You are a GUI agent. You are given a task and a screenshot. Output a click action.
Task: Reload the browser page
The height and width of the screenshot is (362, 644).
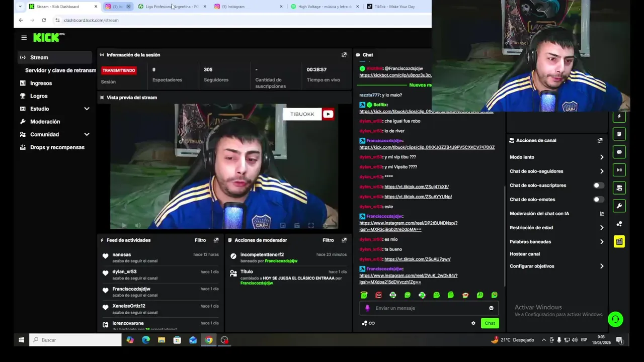44,20
